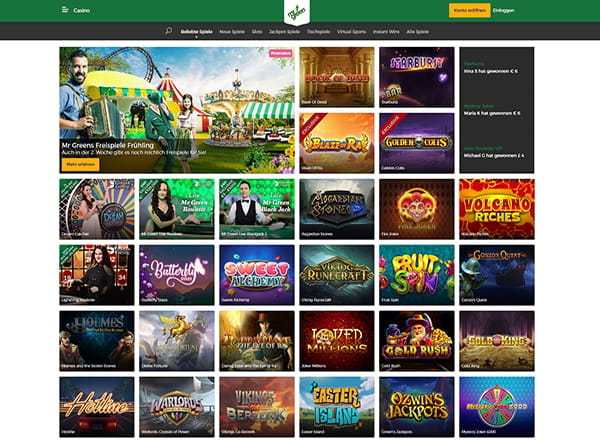Screen dimensions: 600x440
Task: Launch the Butterfly Staxx game
Action: coord(177,275)
